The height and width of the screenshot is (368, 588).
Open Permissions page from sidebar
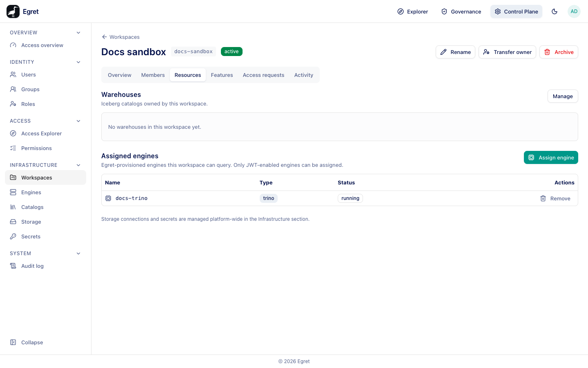tap(45, 148)
